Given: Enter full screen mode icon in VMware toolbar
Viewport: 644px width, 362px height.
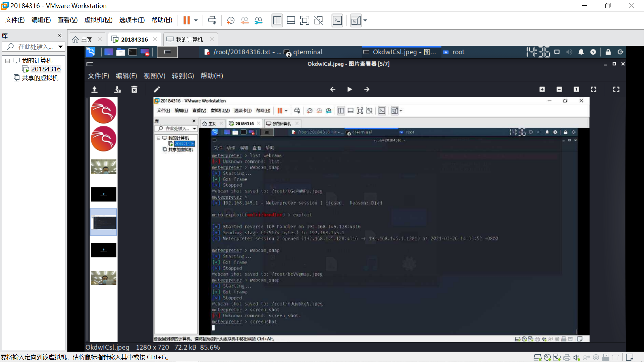Looking at the screenshot, I should click(x=304, y=20).
